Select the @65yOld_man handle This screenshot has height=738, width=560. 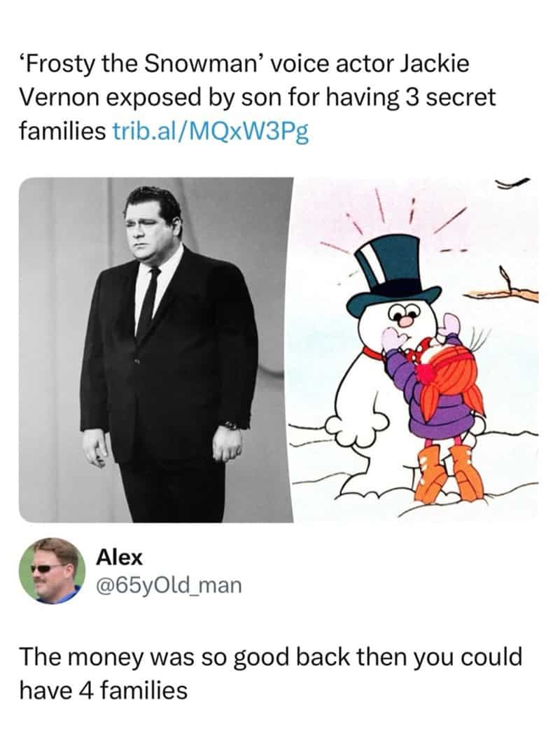pos(169,585)
